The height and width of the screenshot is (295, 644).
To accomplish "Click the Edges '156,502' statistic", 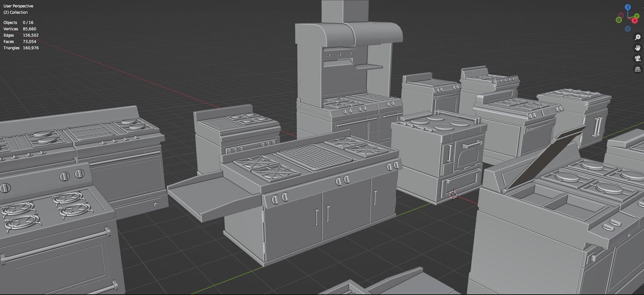I will pyautogui.click(x=31, y=35).
